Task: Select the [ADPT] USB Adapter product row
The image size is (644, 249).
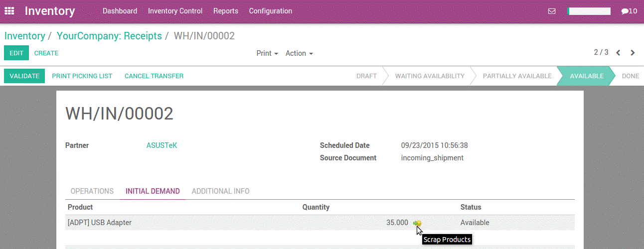Action: 320,223
